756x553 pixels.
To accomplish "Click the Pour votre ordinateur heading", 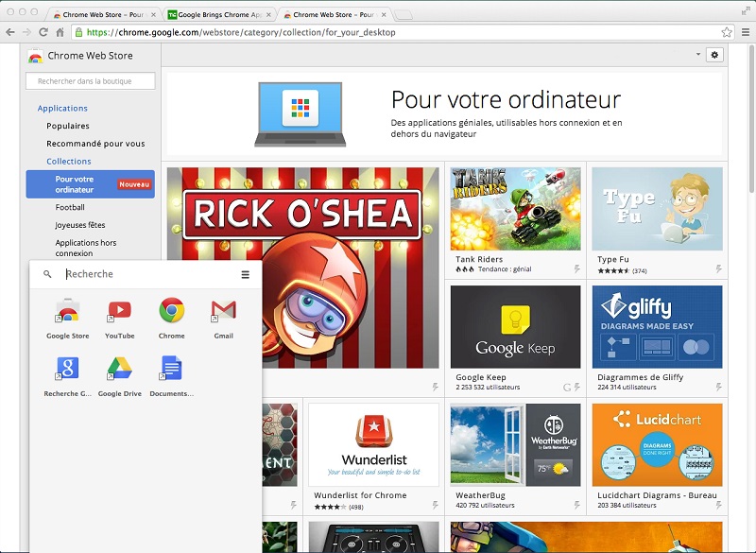I will click(506, 99).
